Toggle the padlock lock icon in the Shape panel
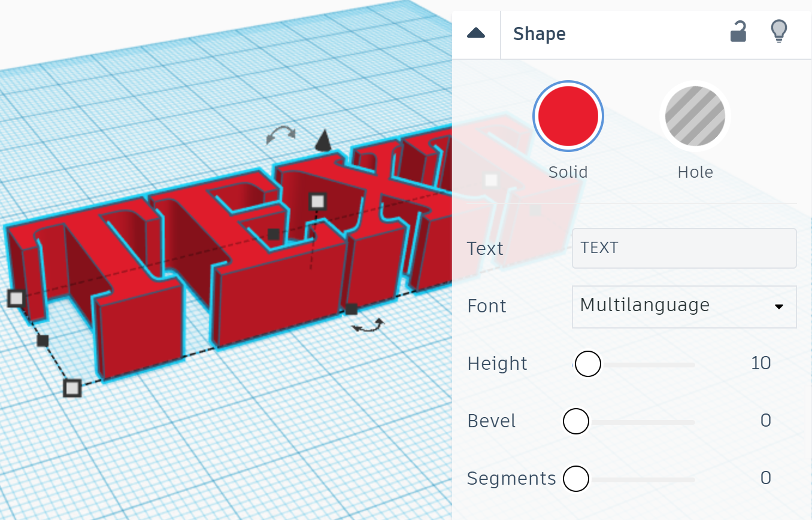 point(738,32)
